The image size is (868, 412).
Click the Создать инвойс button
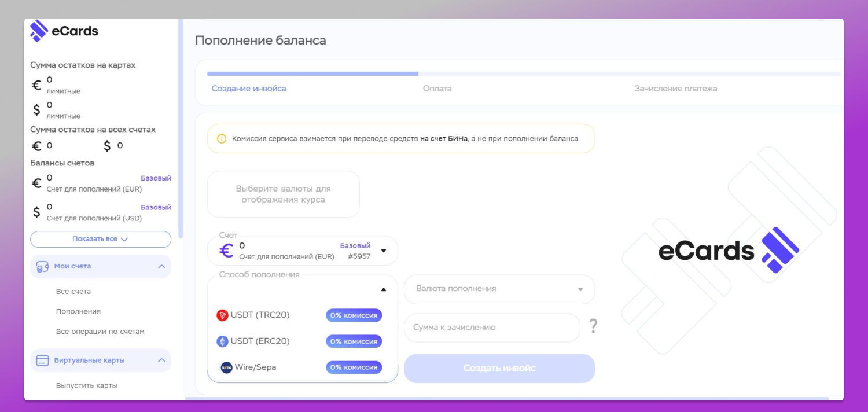pyautogui.click(x=499, y=369)
